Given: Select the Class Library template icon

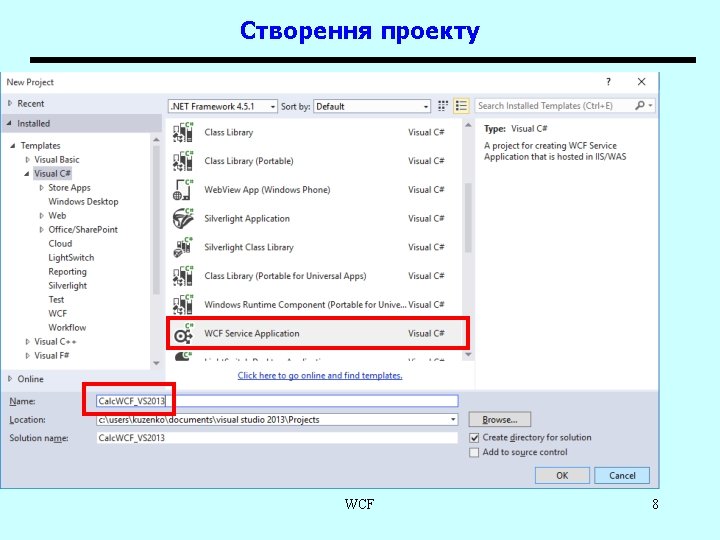Looking at the screenshot, I should coord(183,132).
